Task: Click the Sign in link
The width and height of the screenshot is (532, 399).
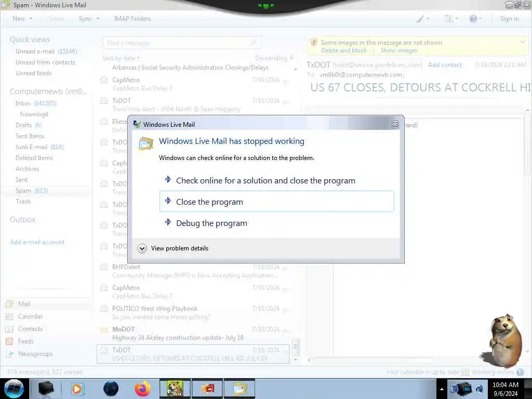Action: pyautogui.click(x=509, y=19)
